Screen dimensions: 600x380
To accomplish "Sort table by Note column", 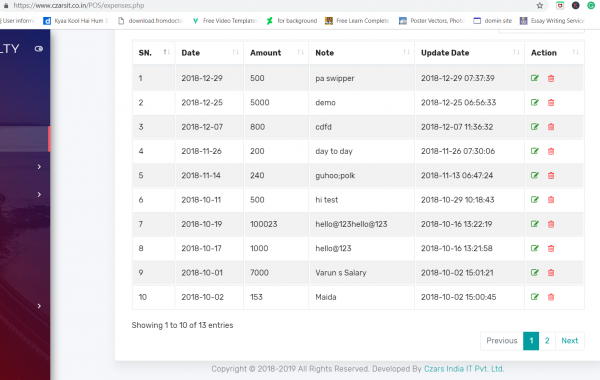I will (362, 53).
